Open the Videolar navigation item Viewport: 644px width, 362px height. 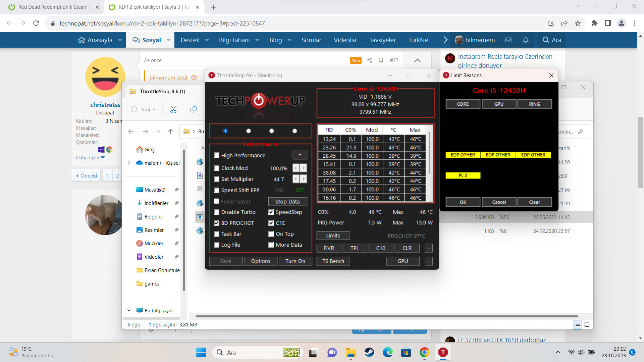point(345,40)
